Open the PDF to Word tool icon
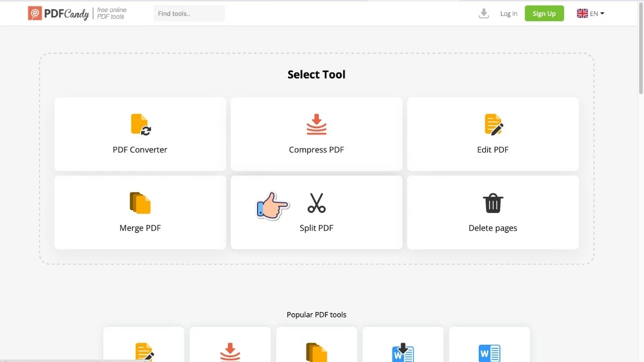 403,352
